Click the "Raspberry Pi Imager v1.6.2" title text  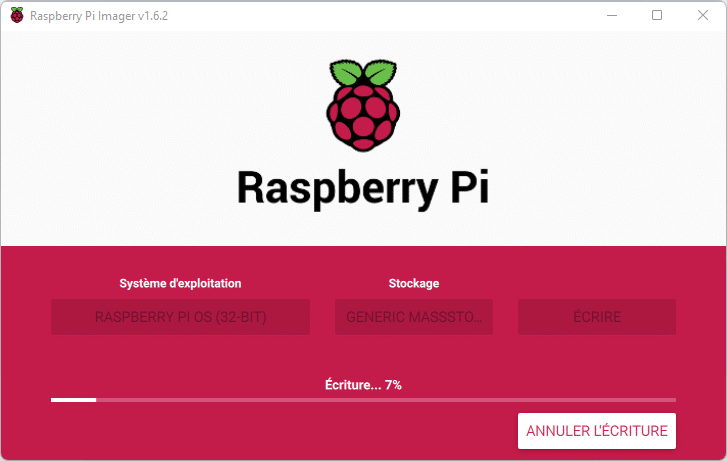(99, 16)
